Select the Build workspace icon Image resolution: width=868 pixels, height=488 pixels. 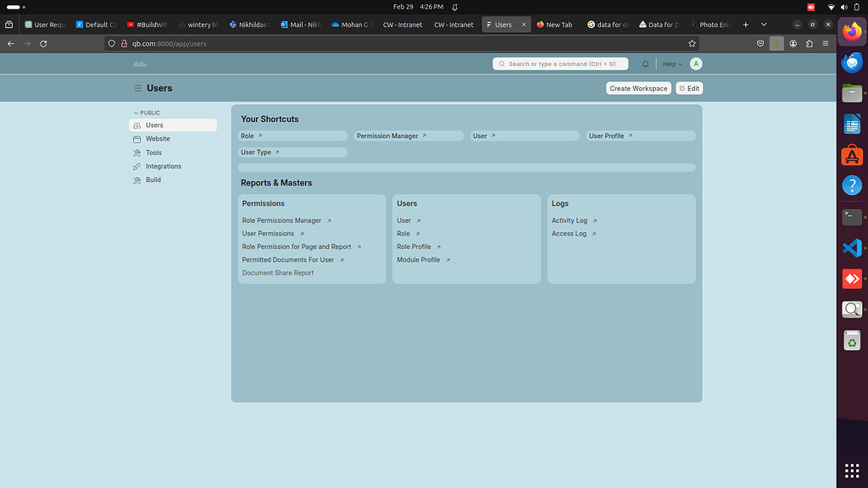click(137, 180)
